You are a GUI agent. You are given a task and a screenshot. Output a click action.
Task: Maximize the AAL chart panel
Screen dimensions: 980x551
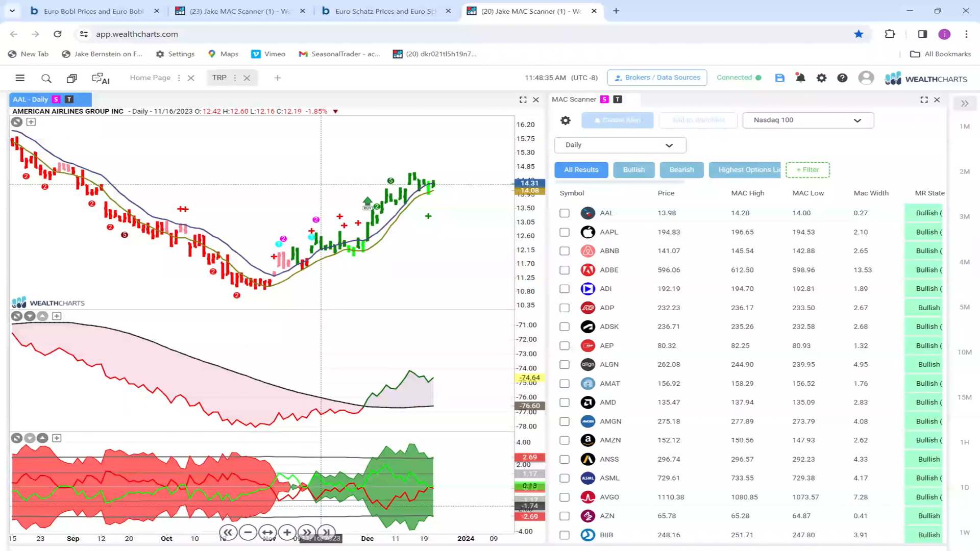523,99
